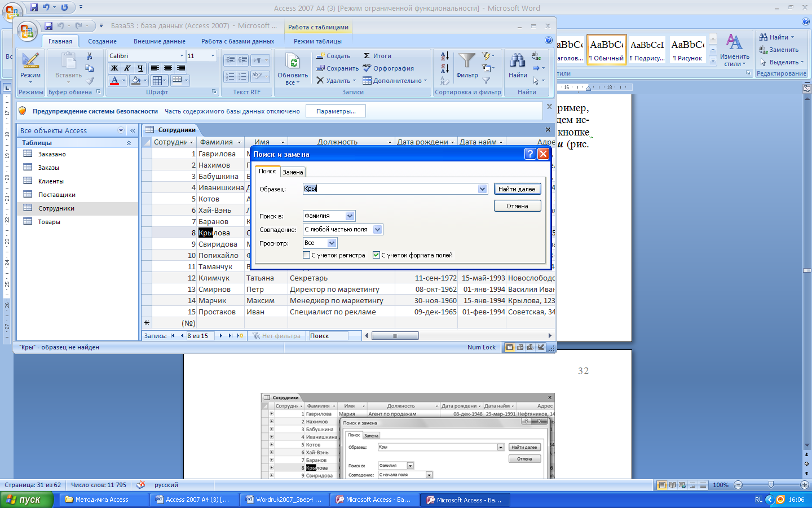Toggle italic К in Access font group

[x=127, y=68]
